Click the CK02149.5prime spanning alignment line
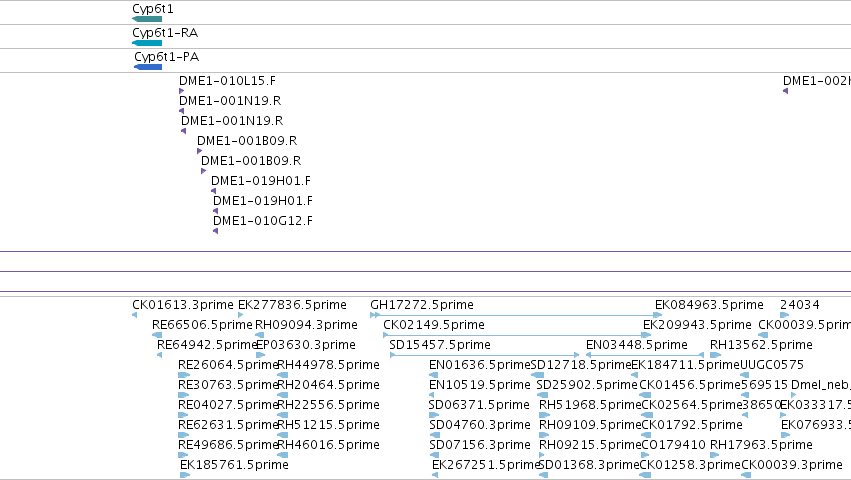 click(517, 335)
